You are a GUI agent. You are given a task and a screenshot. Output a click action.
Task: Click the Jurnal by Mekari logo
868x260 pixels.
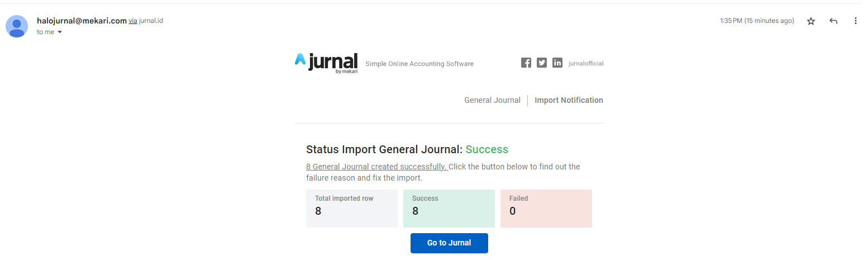pos(326,63)
